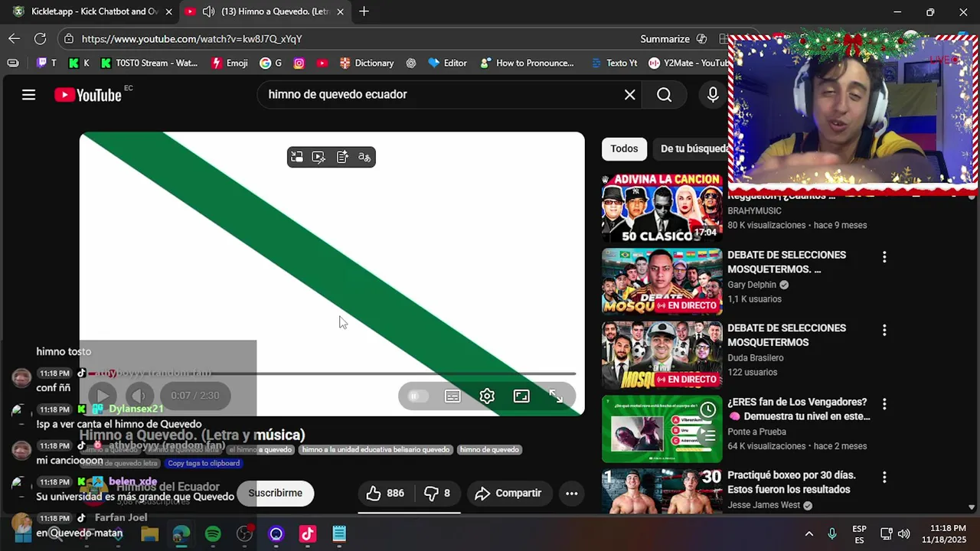Reload the page with refresh button
980x551 pixels.
tap(40, 38)
